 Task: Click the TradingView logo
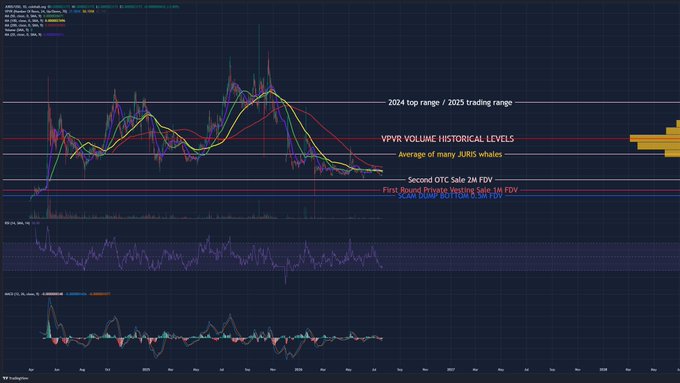click(x=16, y=379)
